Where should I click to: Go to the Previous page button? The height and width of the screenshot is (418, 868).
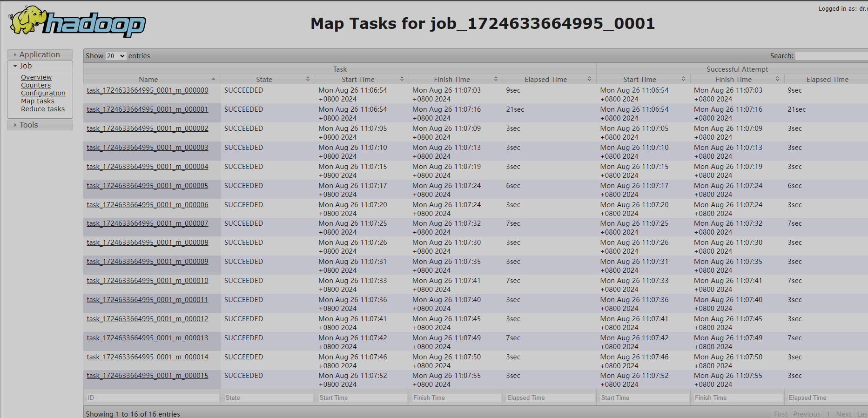tap(807, 414)
